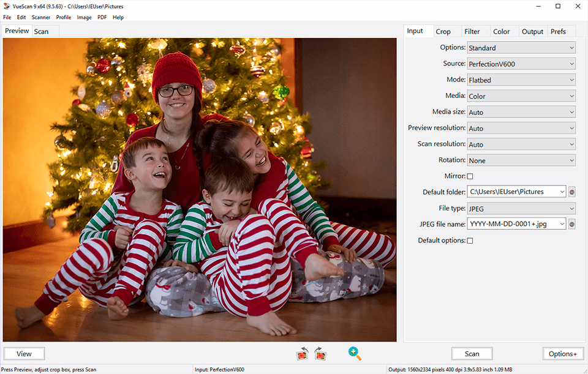Click the Options+ button
Viewport: 588px width, 374px height.
563,354
